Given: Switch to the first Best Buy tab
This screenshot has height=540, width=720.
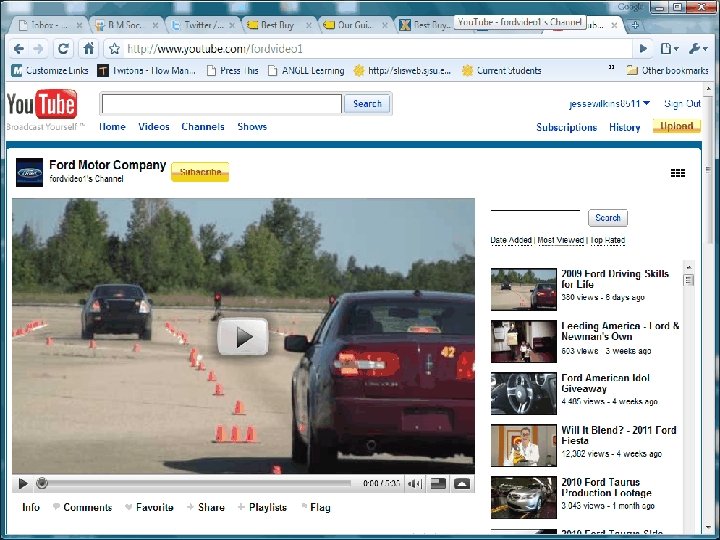Looking at the screenshot, I should pyautogui.click(x=277, y=25).
